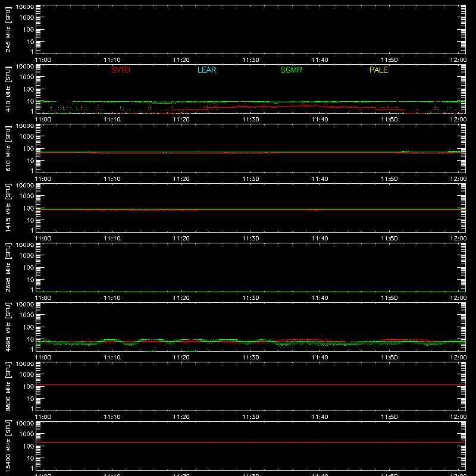476x476 pixels.
Task: Click the red flux trace in the 15400 MHz panel
Action: click(250, 442)
